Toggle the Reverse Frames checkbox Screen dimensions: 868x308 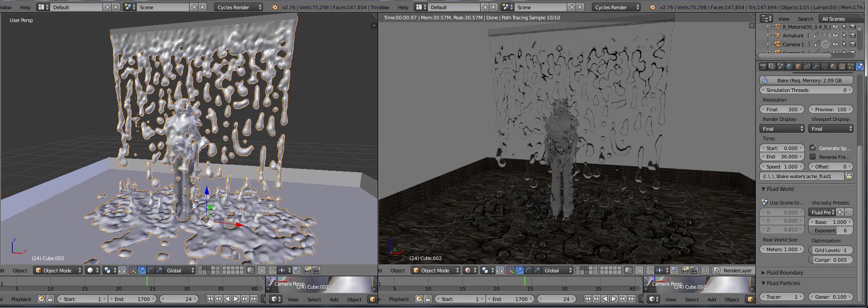813,157
